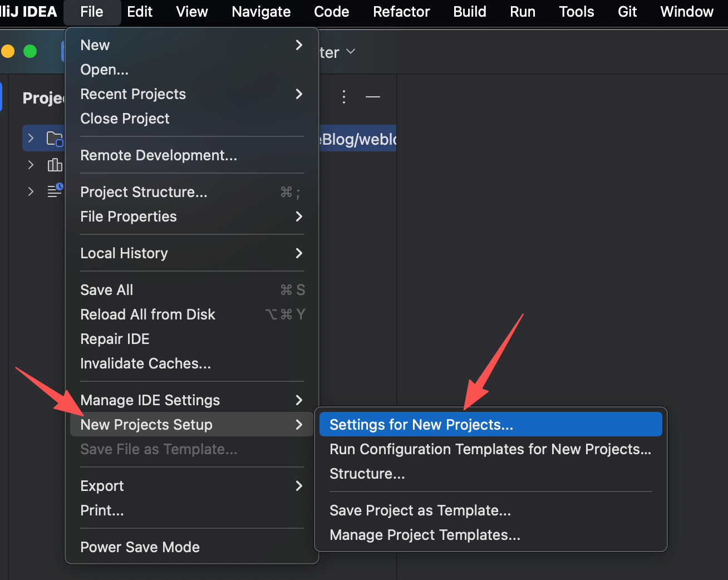This screenshot has height=580, width=728.
Task: Click the project folder icon in tree
Action: [55, 139]
